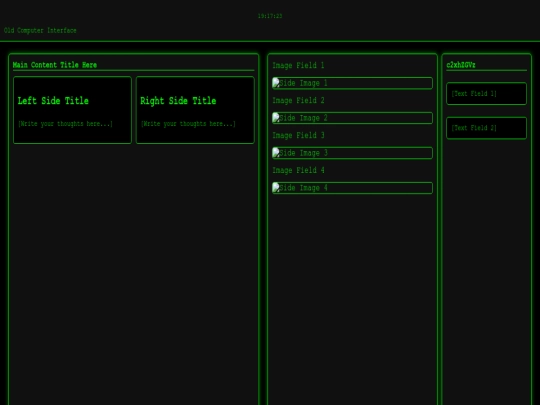Open the Side Image 2 thumbnail
The image size is (540, 405).
tap(352, 118)
